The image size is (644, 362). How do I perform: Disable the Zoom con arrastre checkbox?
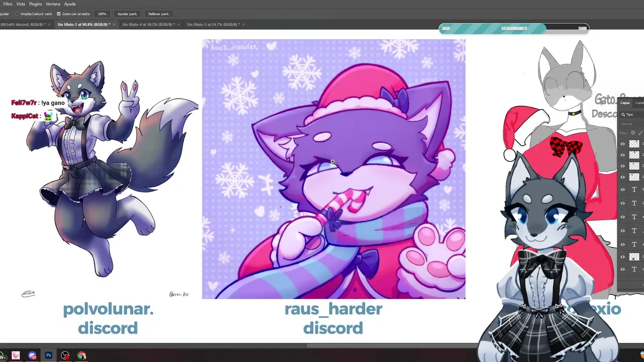click(59, 14)
